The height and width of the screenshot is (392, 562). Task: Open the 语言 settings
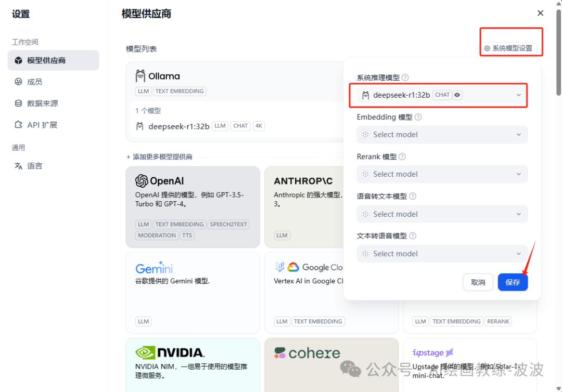(35, 166)
